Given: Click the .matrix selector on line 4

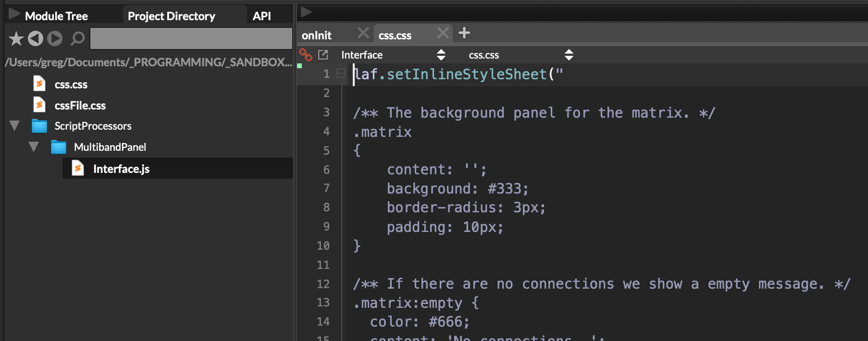Looking at the screenshot, I should tap(383, 132).
